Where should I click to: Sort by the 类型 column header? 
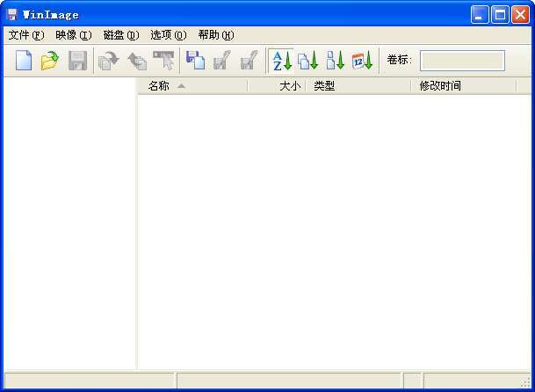[358, 86]
